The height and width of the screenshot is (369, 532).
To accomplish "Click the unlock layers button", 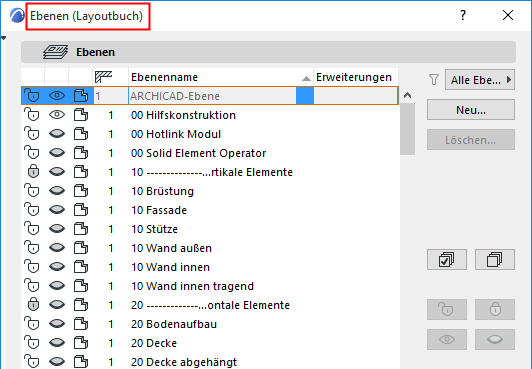I will coord(446,309).
